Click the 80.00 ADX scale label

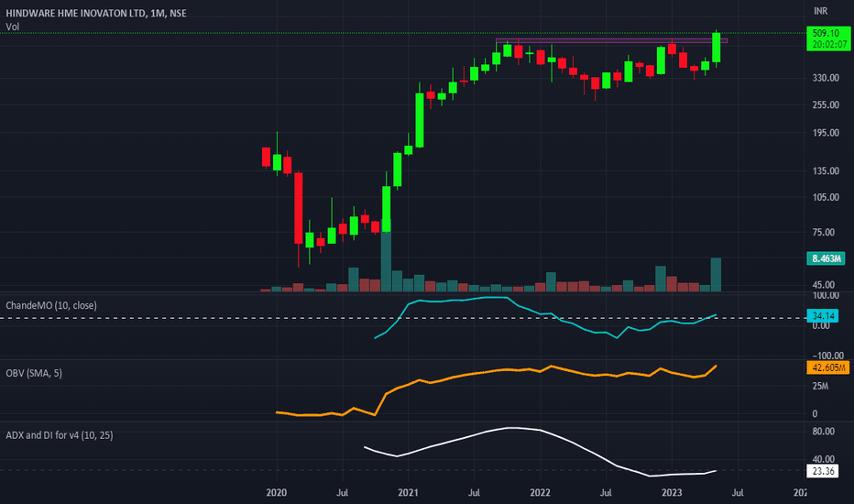(824, 432)
